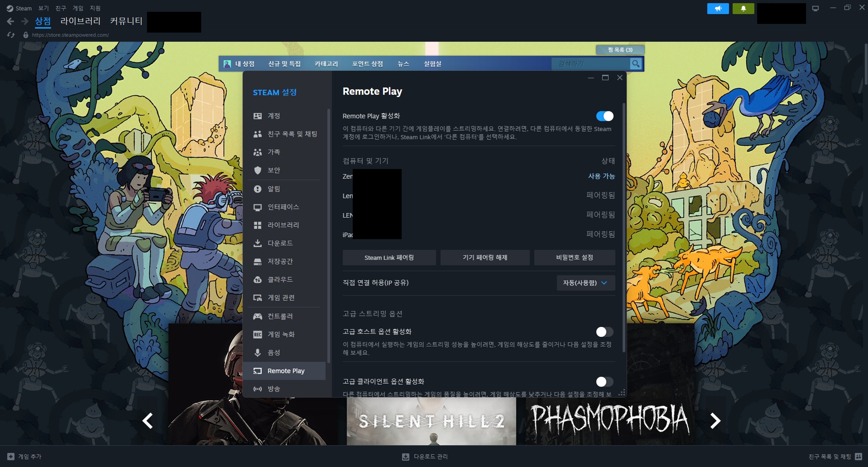
Task: Click the forward navigation arrow
Action: pyautogui.click(x=25, y=21)
